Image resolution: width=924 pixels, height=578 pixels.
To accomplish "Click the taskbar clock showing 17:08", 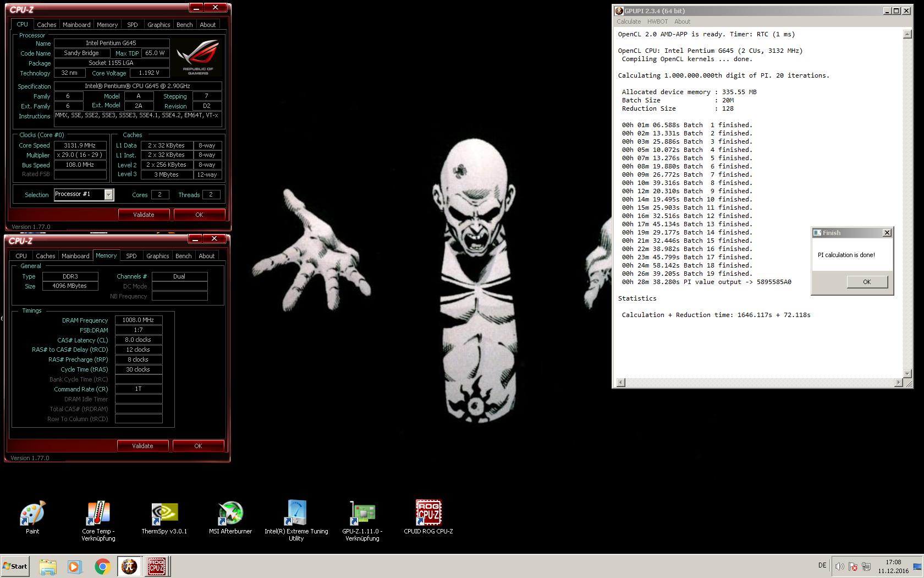I will 893,566.
